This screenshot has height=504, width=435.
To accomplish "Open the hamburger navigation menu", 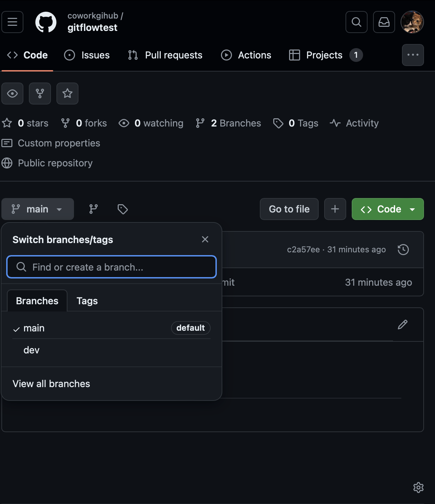I will coord(12,22).
